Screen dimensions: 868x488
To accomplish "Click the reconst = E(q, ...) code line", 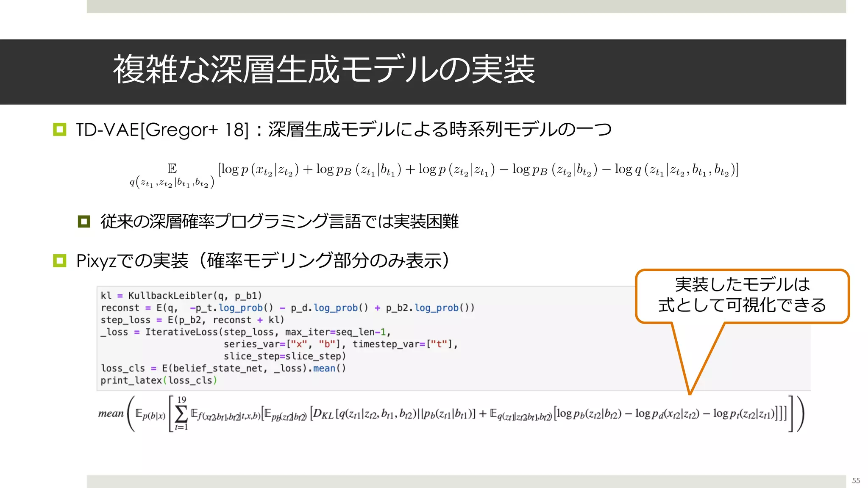I will point(287,308).
